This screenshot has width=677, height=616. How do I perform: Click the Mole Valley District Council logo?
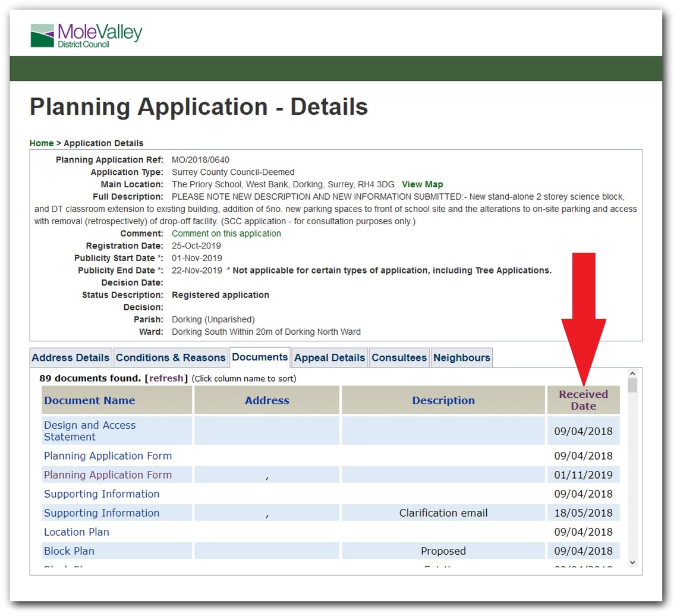pyautogui.click(x=86, y=35)
